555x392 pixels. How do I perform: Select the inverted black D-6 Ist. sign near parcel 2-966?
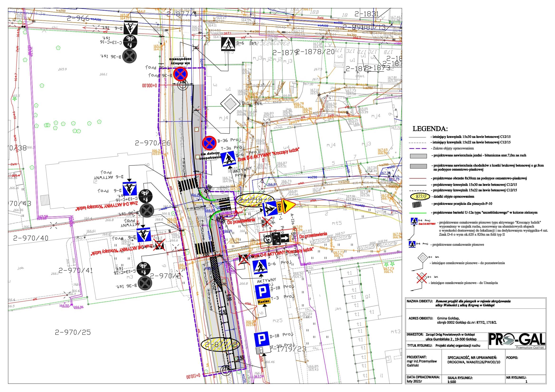pyautogui.click(x=131, y=27)
